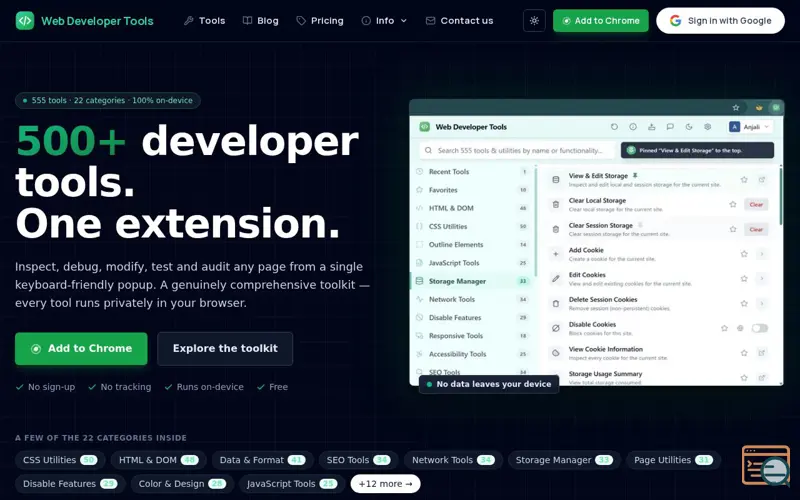Click the Pinned View & Edit Storage toast
Screen dimensions: 800x500
pos(697,151)
